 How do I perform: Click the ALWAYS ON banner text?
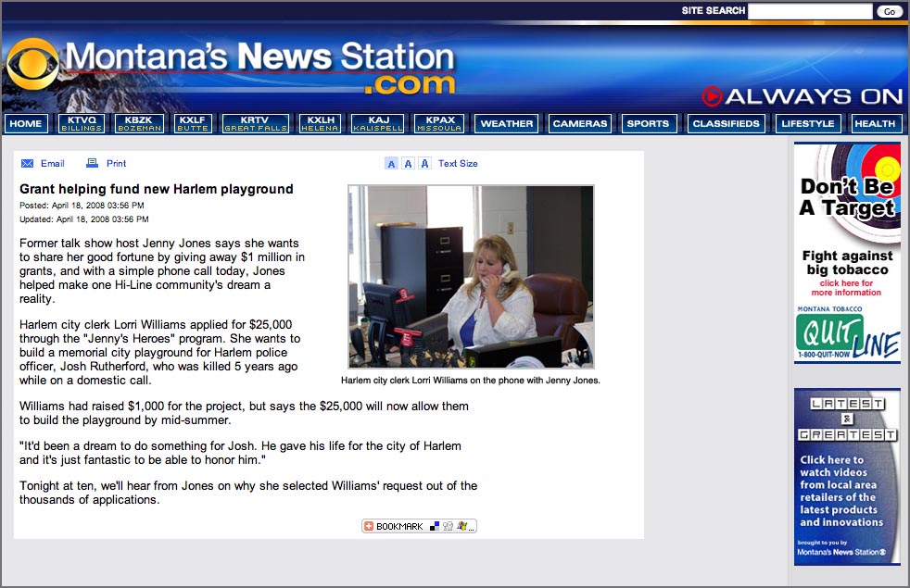[815, 96]
